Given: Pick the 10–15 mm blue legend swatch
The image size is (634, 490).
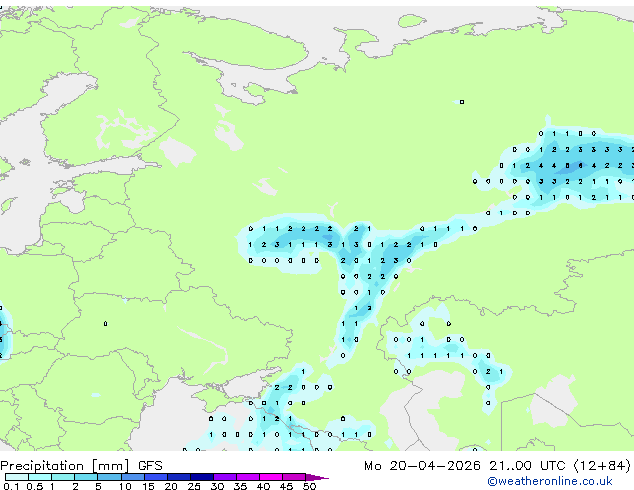Looking at the screenshot, I should 133,477.
